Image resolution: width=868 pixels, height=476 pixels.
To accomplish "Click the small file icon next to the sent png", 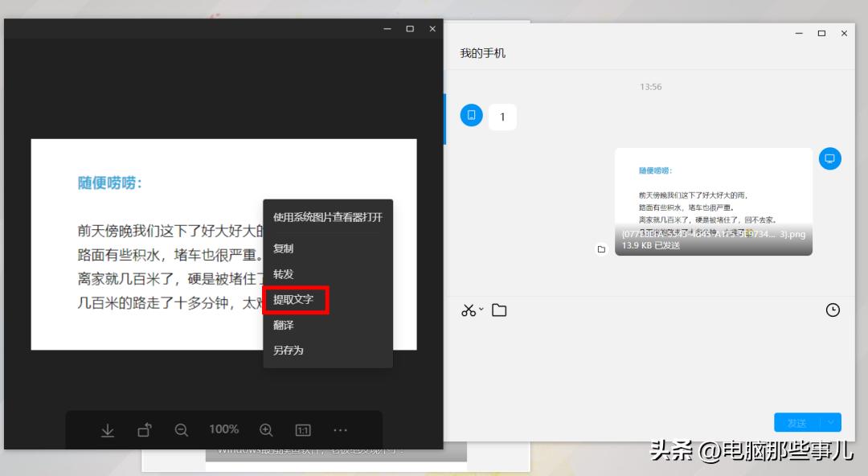I will pyautogui.click(x=601, y=249).
